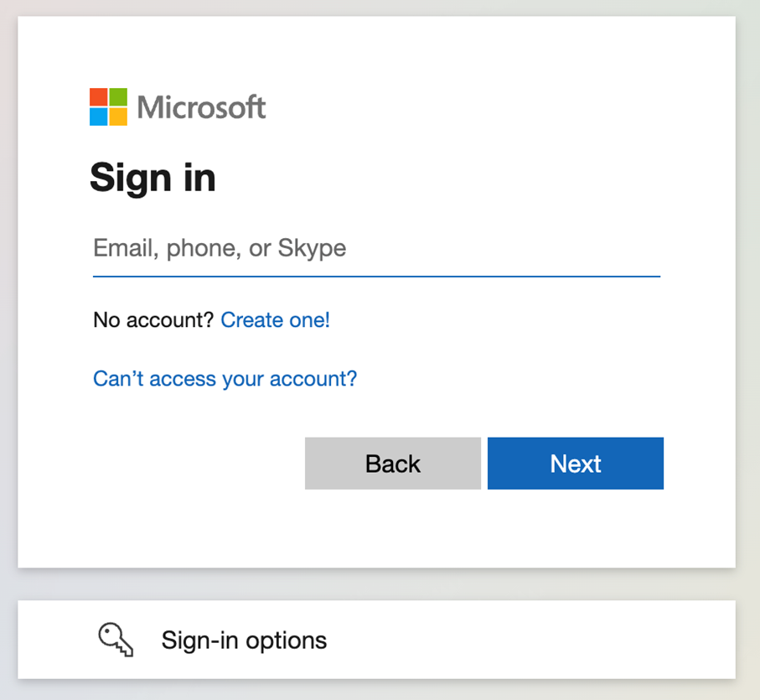Click the Next button
Screen dimensions: 760x700
pyautogui.click(x=576, y=464)
